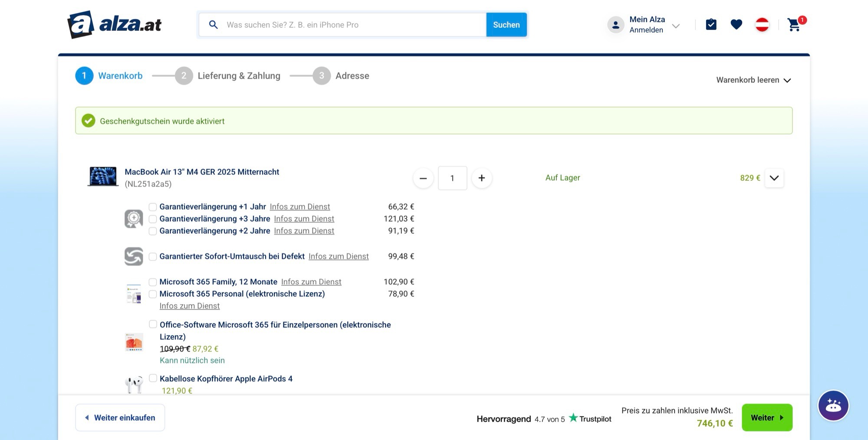This screenshot has width=868, height=440.
Task: Open the Mein Alza account dropdown arrow
Action: click(676, 26)
